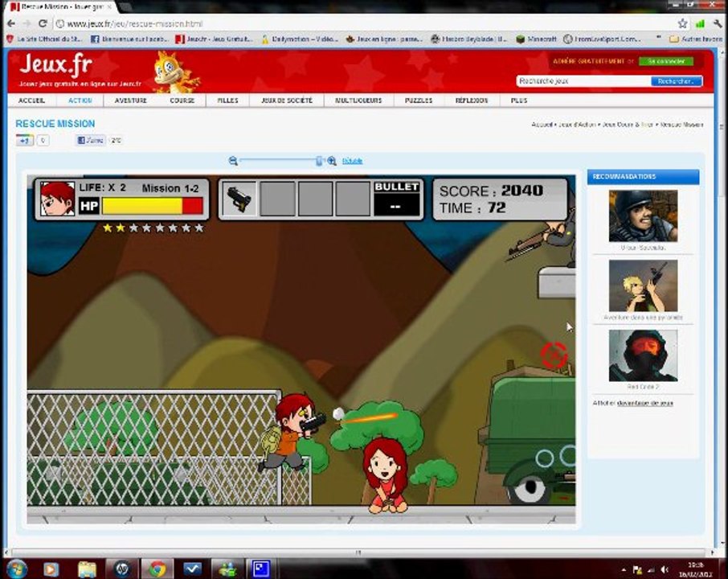Open the PLUS menu tab

[518, 101]
